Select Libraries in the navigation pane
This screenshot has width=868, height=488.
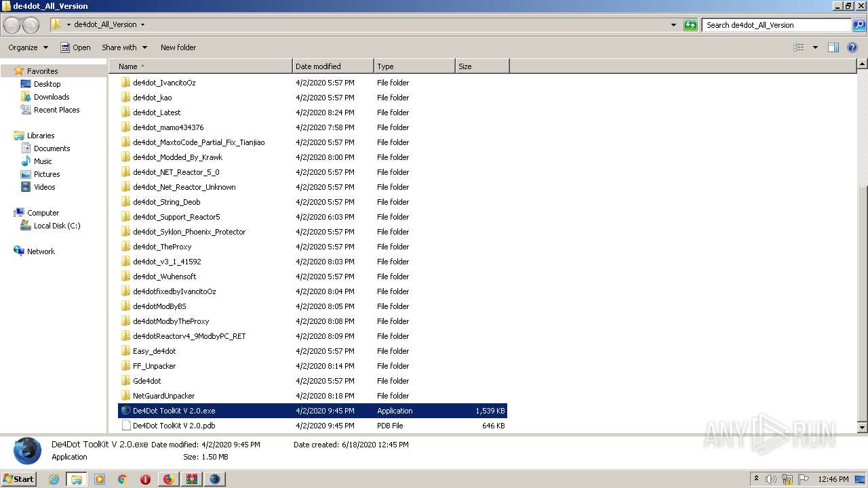point(41,136)
